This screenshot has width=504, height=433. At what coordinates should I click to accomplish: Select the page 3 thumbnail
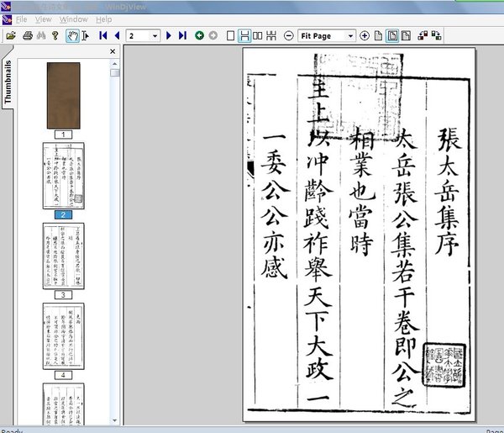coord(63,256)
